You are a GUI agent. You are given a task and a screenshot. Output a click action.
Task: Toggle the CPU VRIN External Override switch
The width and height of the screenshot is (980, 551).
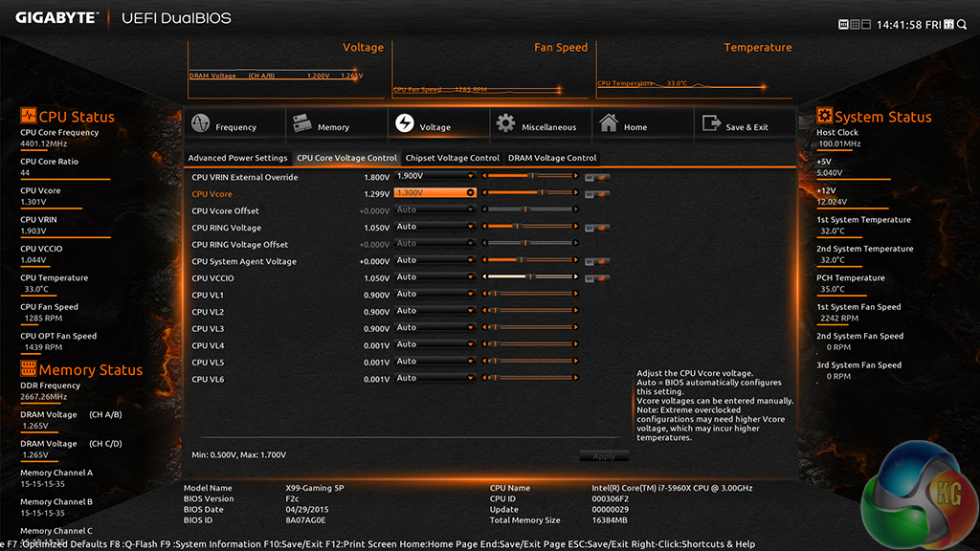click(x=597, y=177)
